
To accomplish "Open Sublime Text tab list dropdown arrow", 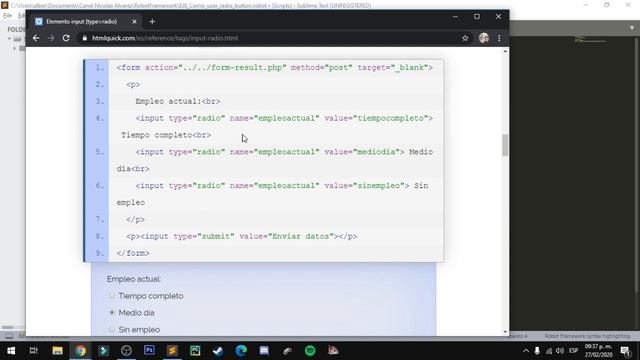I will pos(632,28).
